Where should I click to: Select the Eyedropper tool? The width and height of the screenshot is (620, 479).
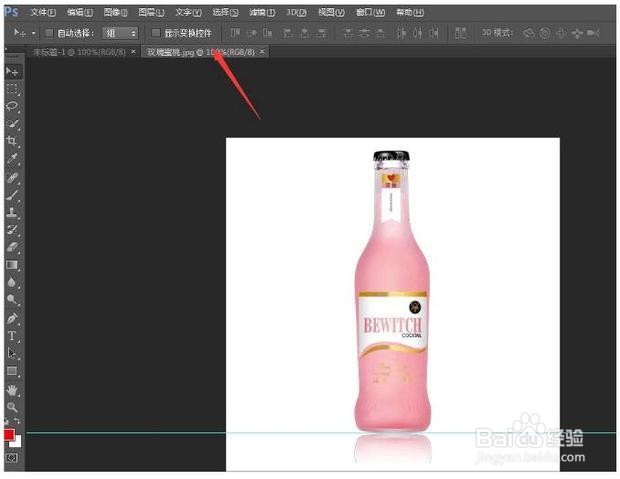pyautogui.click(x=12, y=159)
